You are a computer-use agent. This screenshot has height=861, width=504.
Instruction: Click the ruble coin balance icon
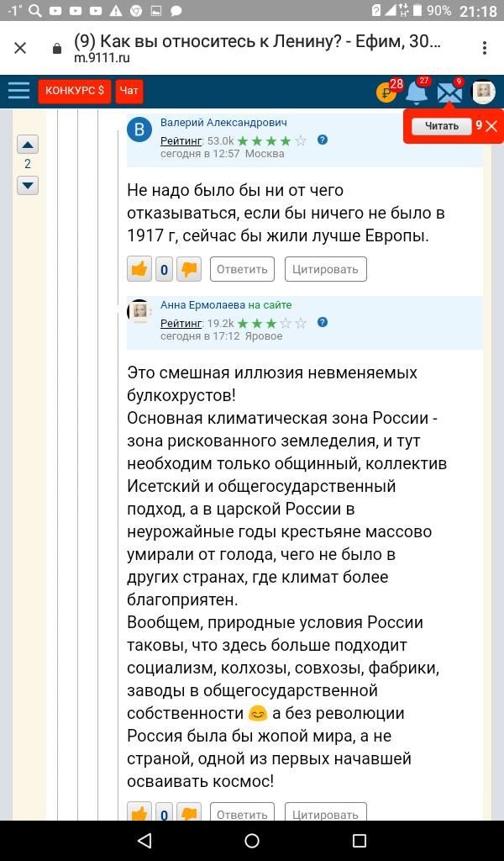pyautogui.click(x=386, y=92)
